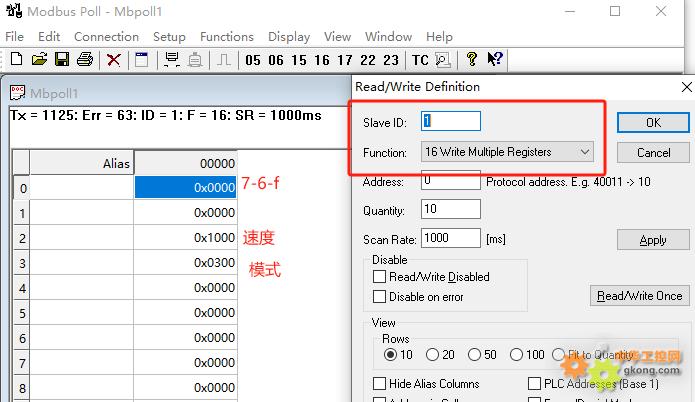The width and height of the screenshot is (695, 402).
Task: Close the Read/Write Definition dialog
Action: (x=687, y=87)
